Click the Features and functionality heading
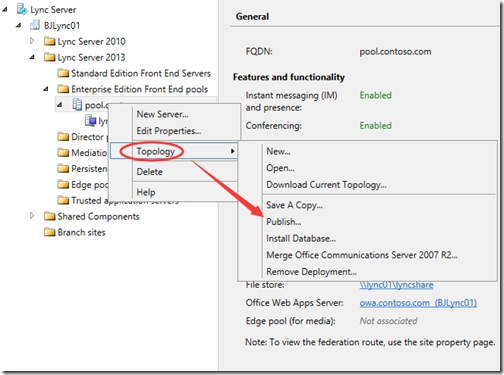 pyautogui.click(x=289, y=77)
